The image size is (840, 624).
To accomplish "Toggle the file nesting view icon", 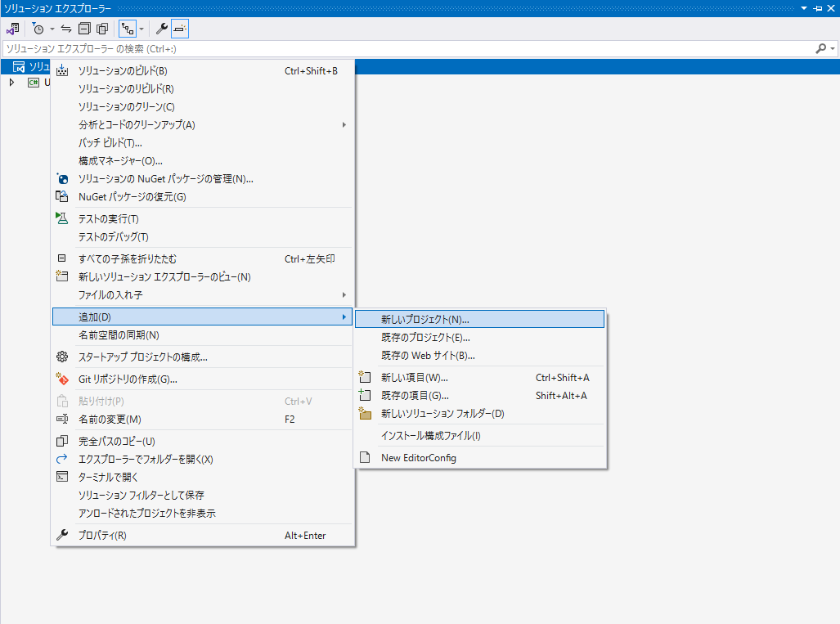I will tap(128, 29).
